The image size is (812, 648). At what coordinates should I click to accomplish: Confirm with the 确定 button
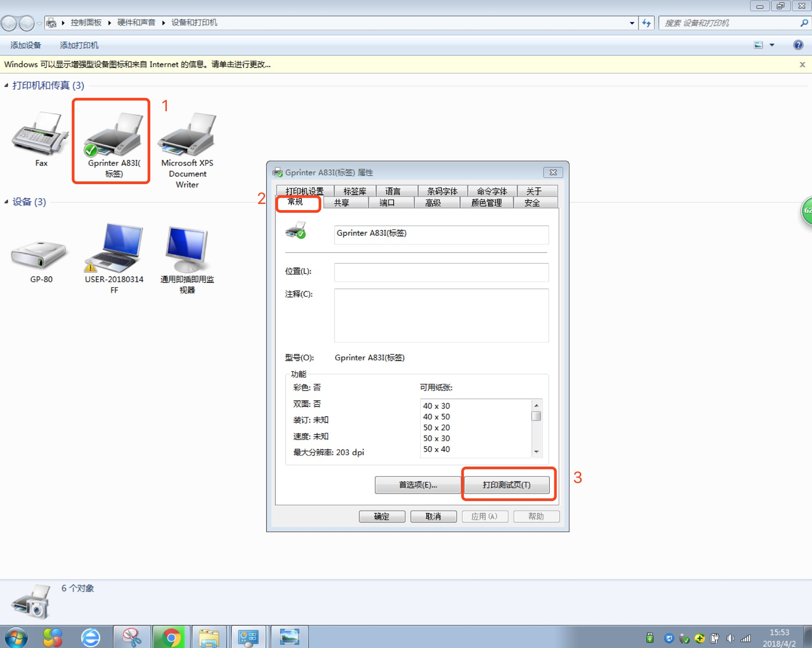click(382, 516)
